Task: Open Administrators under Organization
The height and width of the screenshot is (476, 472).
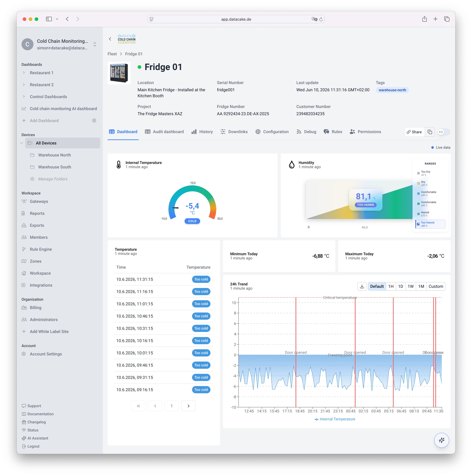Action: click(43, 320)
